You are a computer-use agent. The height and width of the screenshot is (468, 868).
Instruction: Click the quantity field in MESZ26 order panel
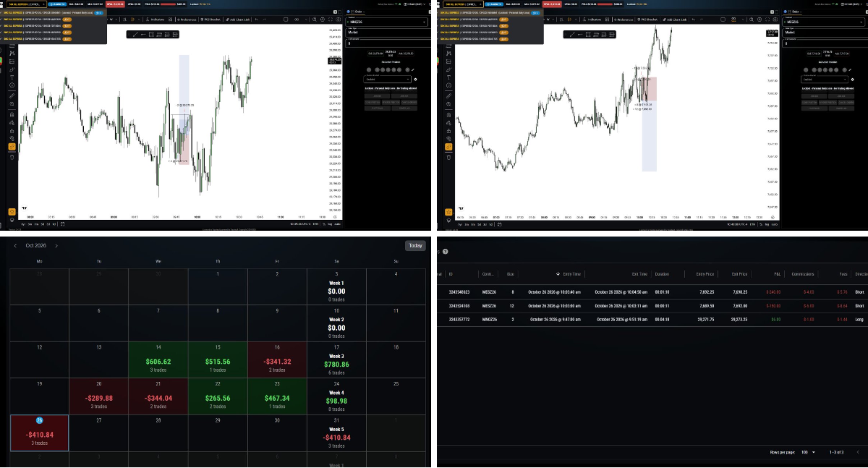[824, 43]
